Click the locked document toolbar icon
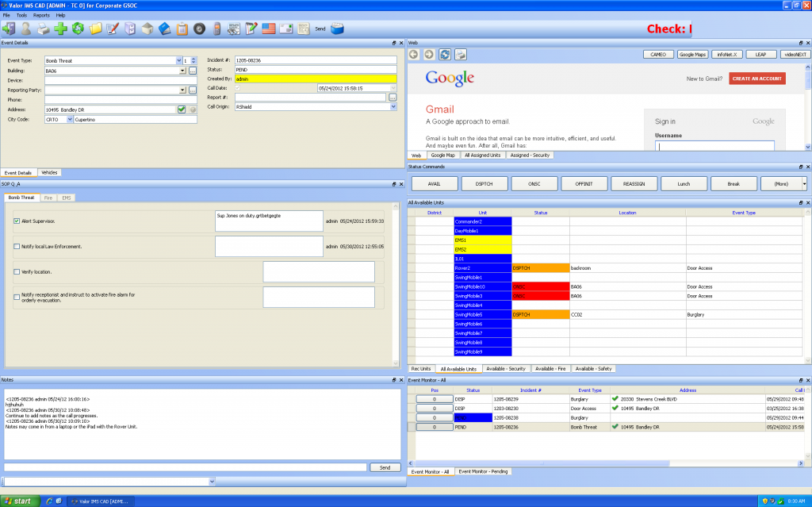The height and width of the screenshot is (507, 812). 304,29
